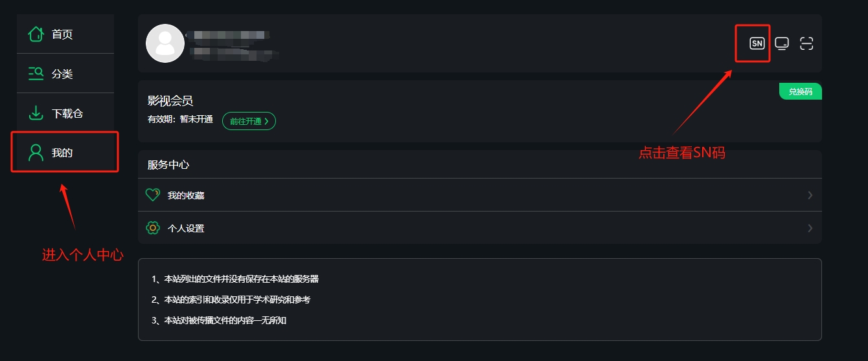Expand 个人设置 row chevron arrow
This screenshot has height=361, width=868.
pos(810,228)
